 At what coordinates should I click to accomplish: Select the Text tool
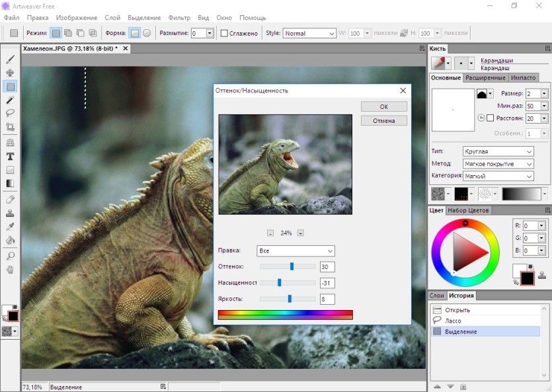[10, 156]
